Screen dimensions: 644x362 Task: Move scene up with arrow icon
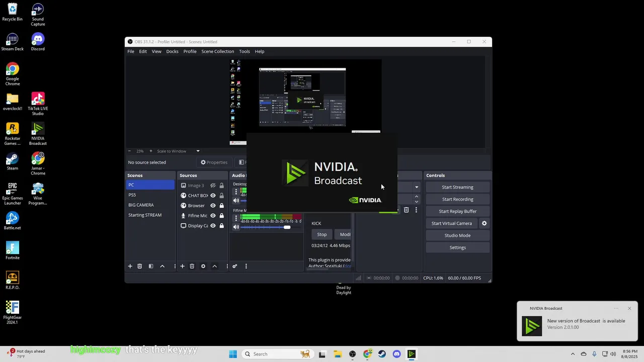(162, 266)
